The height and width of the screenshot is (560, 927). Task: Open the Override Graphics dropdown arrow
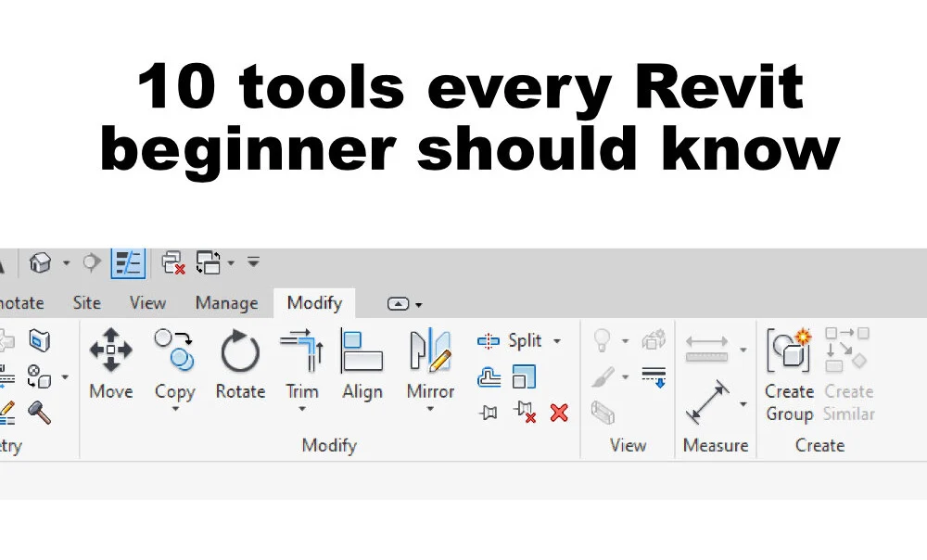(625, 376)
